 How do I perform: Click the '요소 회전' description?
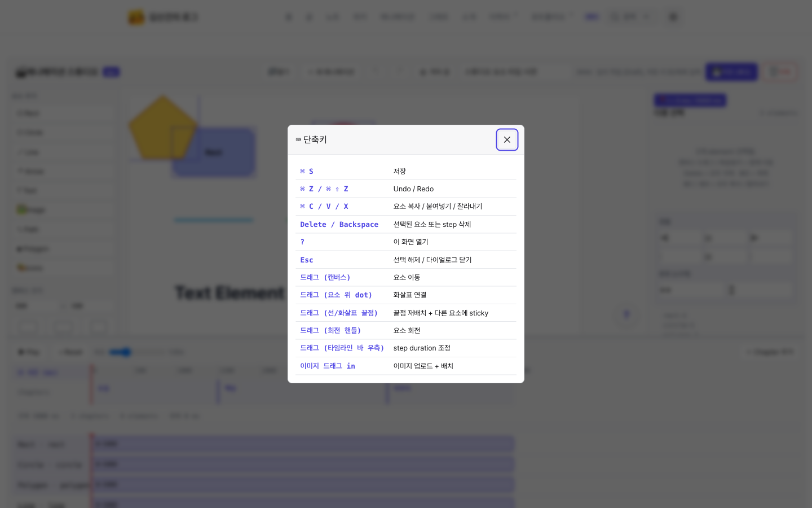click(x=407, y=331)
